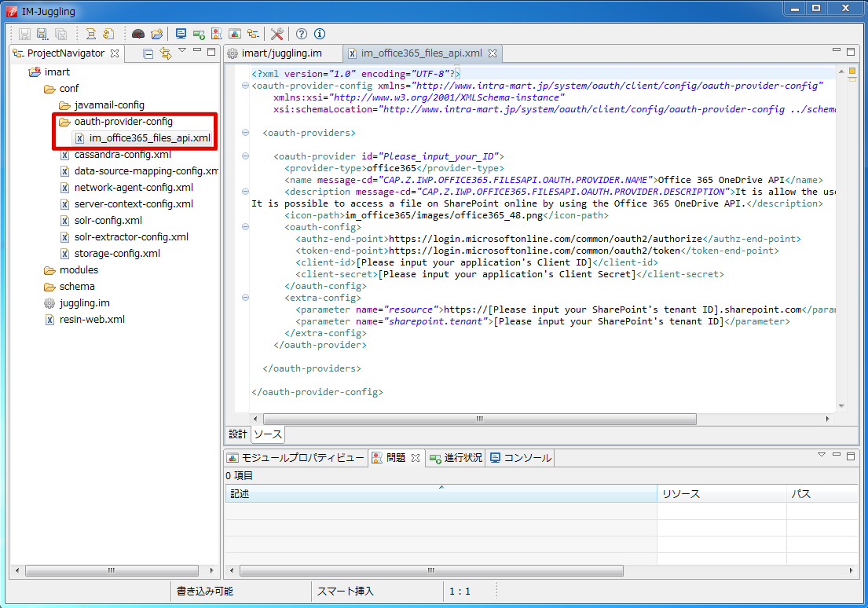Viewport: 868px width, 608px height.
Task: Click the problems view toolbar icon
Action: (217, 35)
